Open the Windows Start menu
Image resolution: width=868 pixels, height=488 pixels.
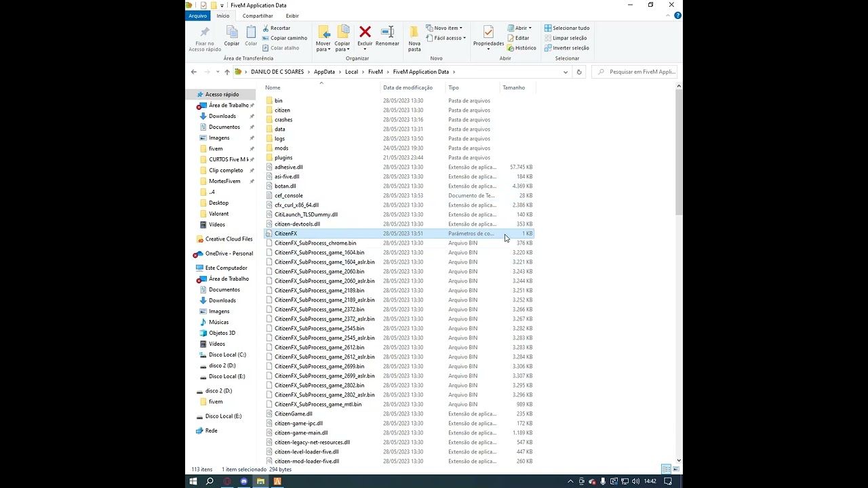tap(193, 481)
